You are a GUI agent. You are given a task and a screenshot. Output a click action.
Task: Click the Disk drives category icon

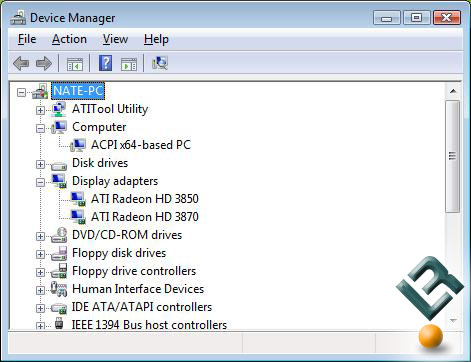(x=59, y=165)
